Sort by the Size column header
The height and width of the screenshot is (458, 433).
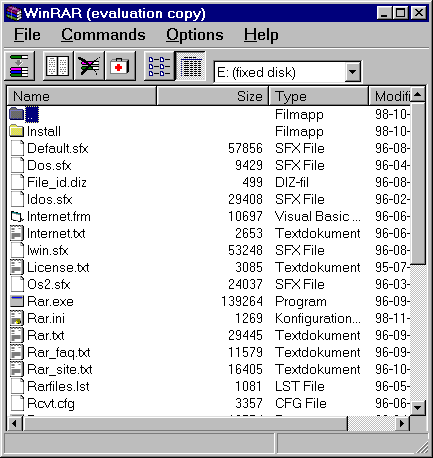pos(213,96)
